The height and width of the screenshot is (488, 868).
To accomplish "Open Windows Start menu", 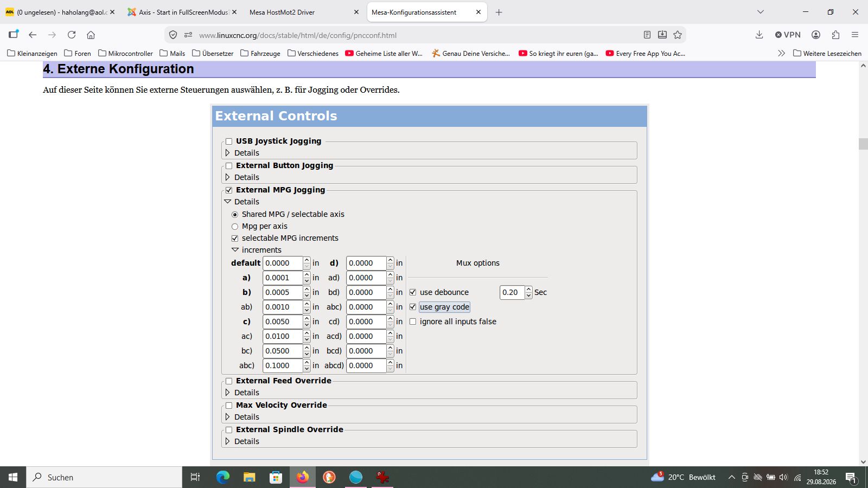I will coord(13,477).
